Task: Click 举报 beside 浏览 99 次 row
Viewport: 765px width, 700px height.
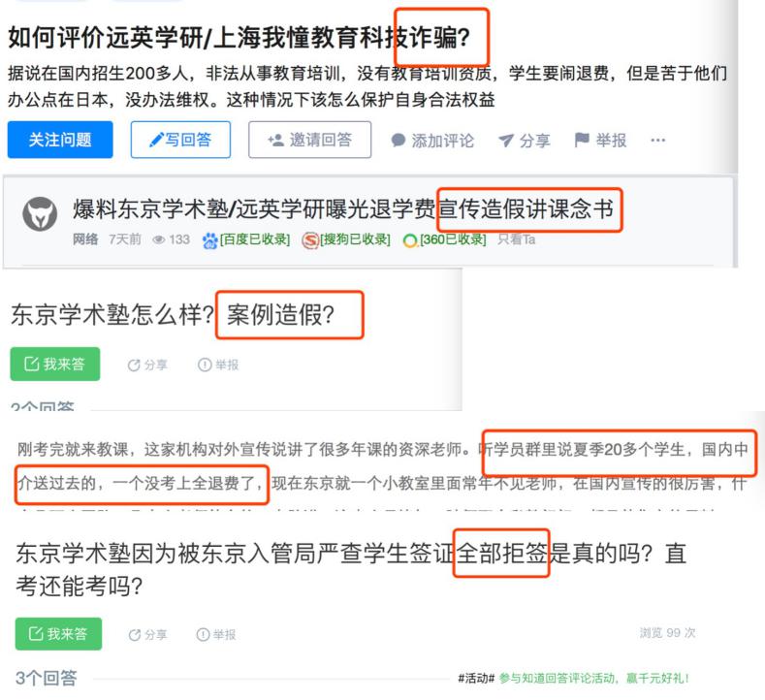Action: (x=216, y=635)
